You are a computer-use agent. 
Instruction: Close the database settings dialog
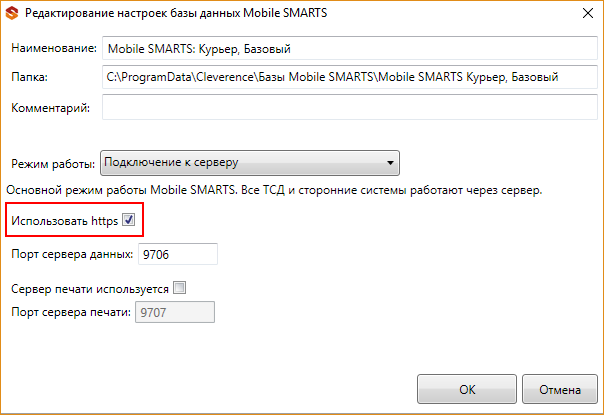587,13
